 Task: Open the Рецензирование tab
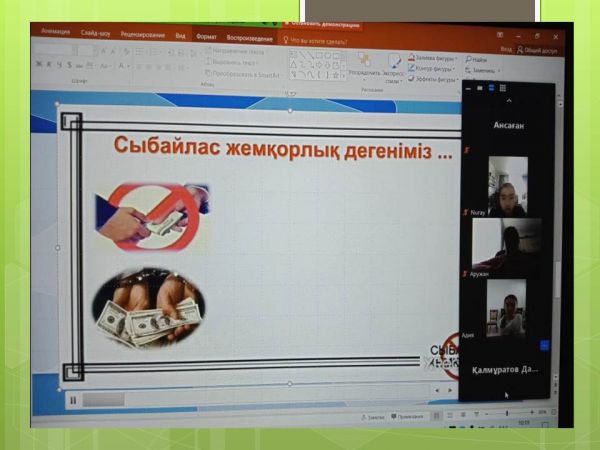pos(142,33)
